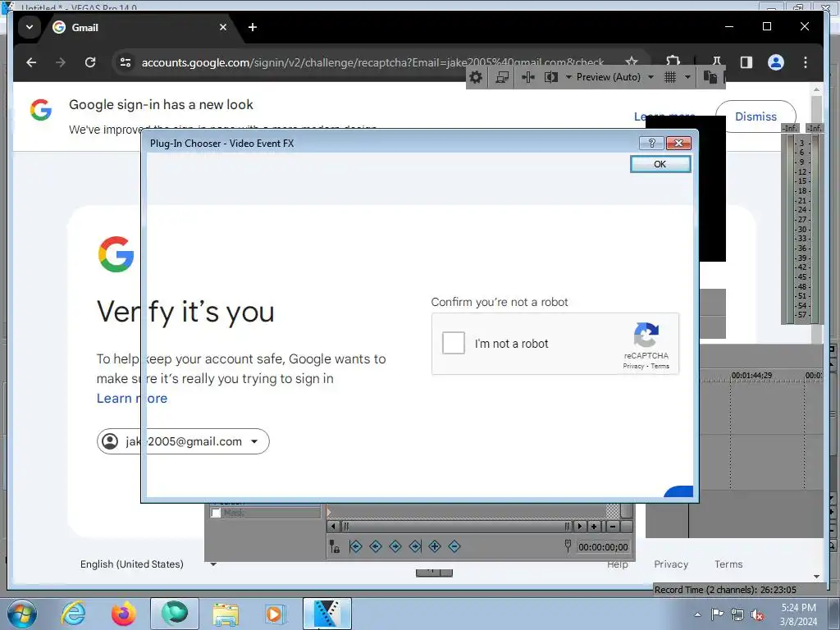Launch Internet Explorer from taskbar
840x630 pixels.
[x=73, y=614]
